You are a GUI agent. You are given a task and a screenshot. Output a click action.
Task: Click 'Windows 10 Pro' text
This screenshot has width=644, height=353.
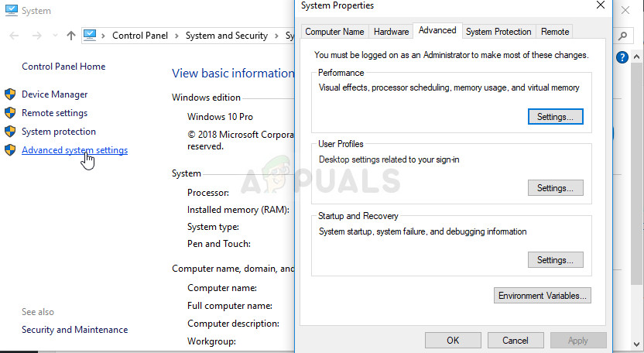coord(220,117)
